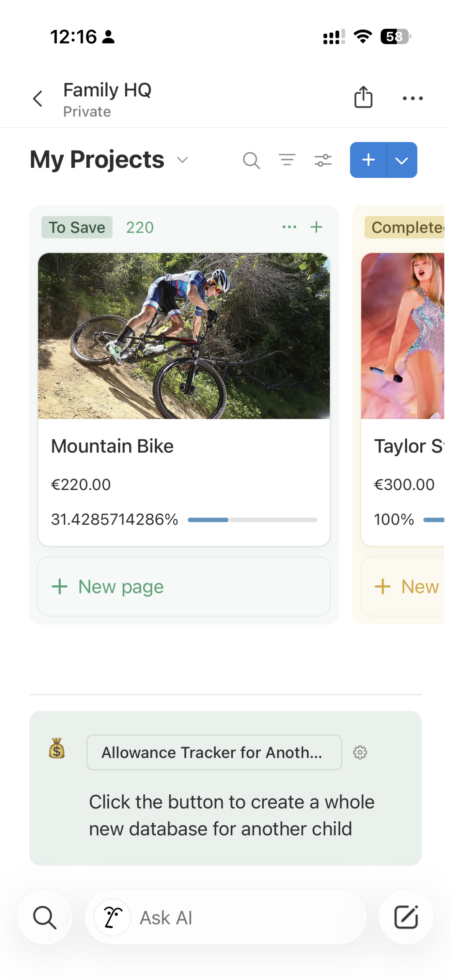
Task: Open the page options ellipsis menu
Action: 412,98
